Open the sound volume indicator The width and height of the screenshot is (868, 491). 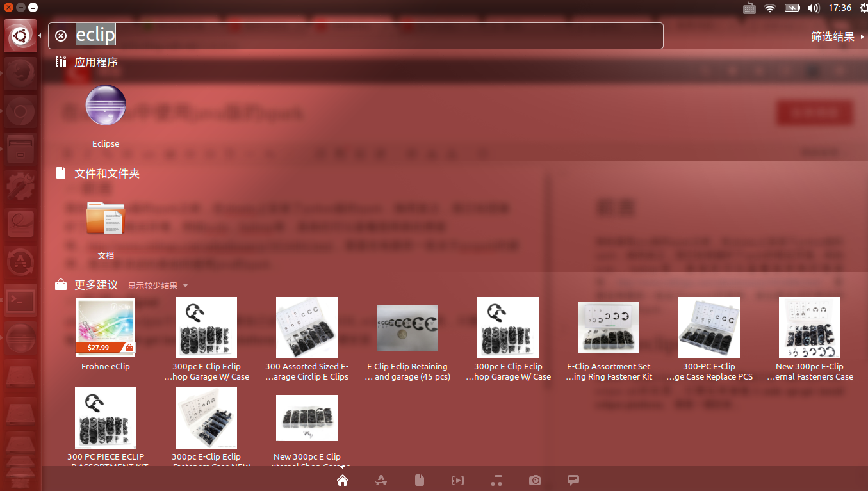pyautogui.click(x=814, y=8)
